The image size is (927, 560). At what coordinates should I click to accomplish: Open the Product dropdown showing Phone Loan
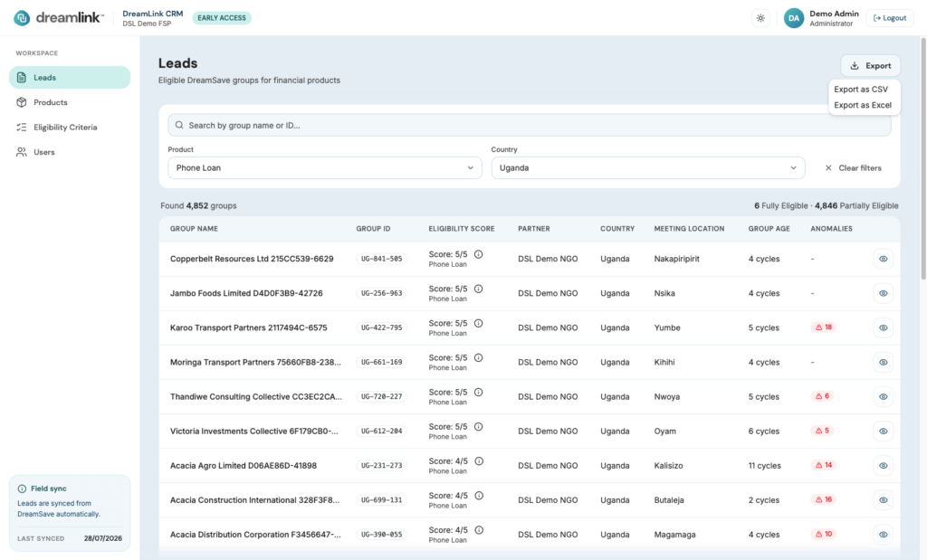click(325, 167)
